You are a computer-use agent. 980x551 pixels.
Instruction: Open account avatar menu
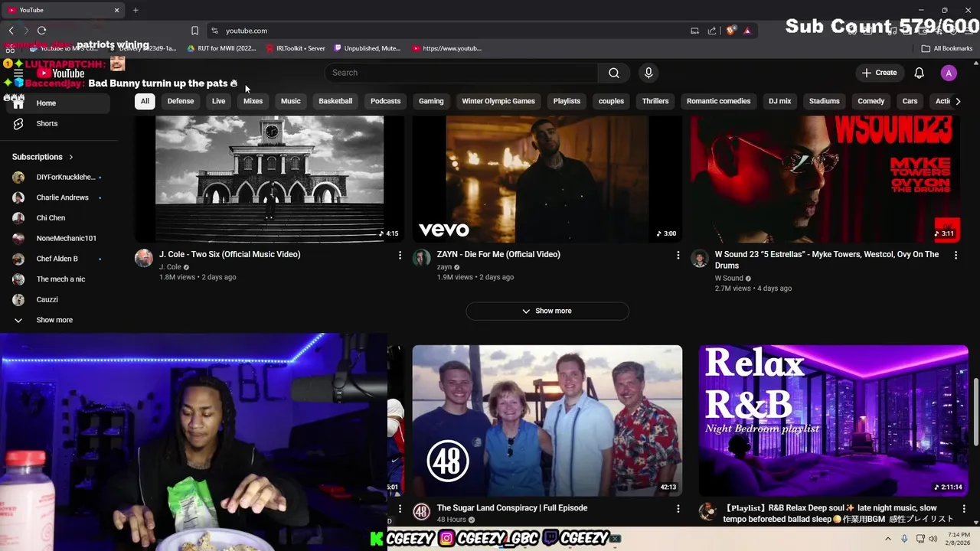point(949,73)
